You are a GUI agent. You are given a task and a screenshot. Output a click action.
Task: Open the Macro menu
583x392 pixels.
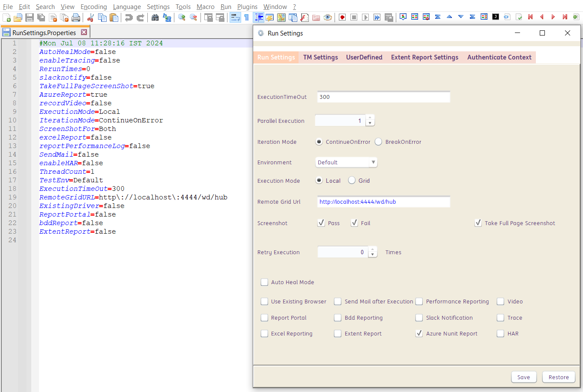(x=206, y=7)
